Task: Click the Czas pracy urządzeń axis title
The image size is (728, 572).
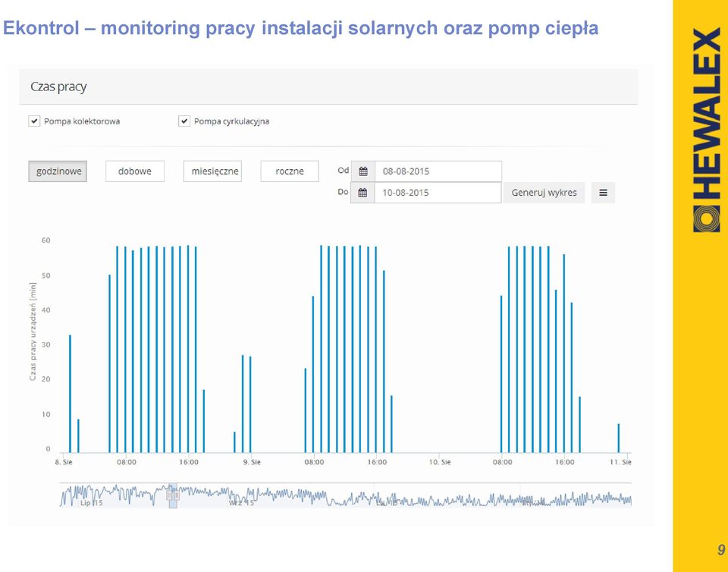Action: pyautogui.click(x=33, y=332)
